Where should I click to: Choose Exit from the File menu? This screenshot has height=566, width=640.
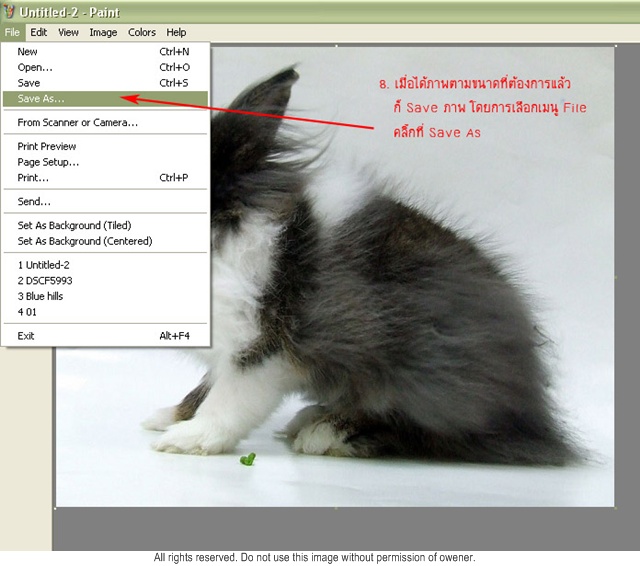(105, 336)
